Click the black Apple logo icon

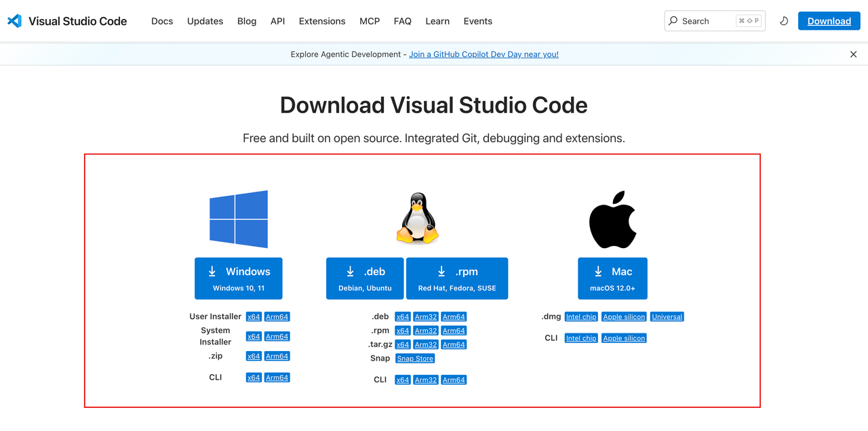[x=612, y=220]
